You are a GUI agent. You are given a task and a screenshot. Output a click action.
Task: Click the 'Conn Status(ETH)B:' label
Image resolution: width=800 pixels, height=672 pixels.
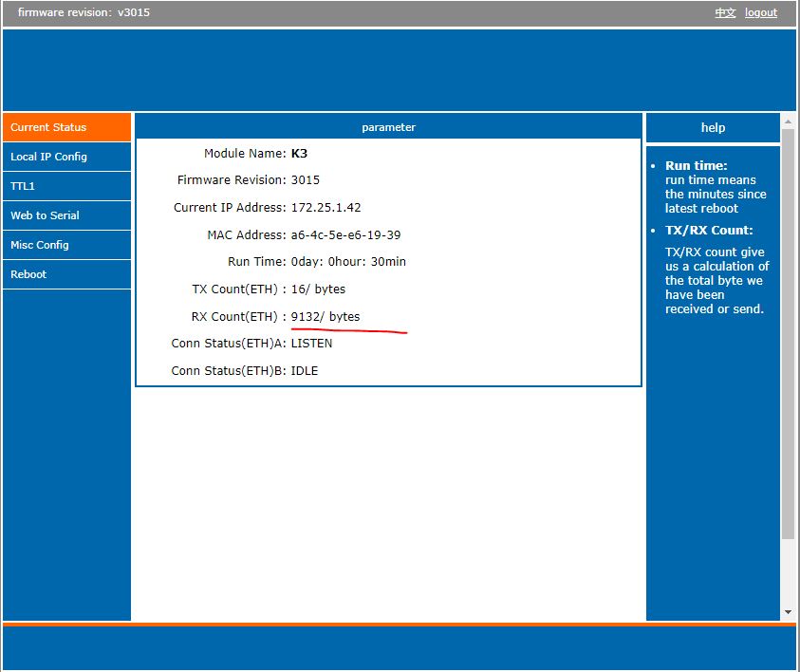(229, 371)
